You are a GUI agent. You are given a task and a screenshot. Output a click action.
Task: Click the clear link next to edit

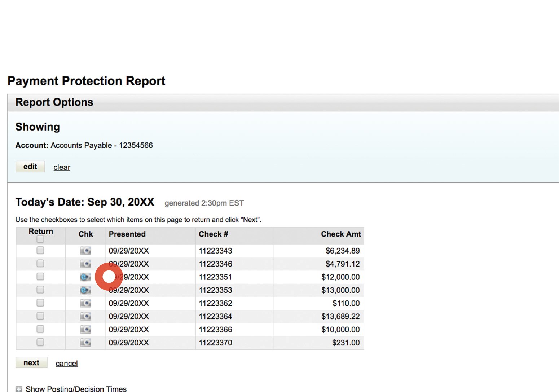coord(61,167)
